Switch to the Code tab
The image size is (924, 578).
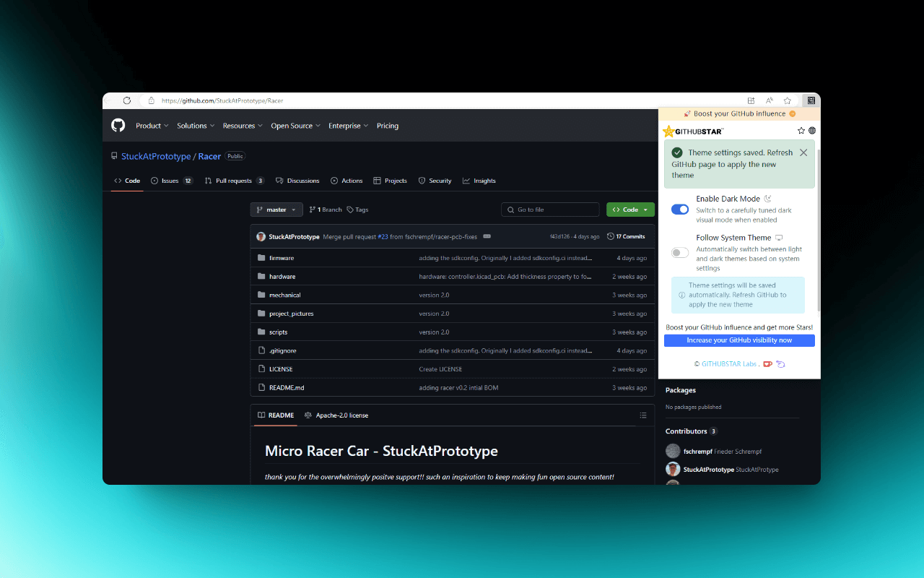[x=127, y=181]
